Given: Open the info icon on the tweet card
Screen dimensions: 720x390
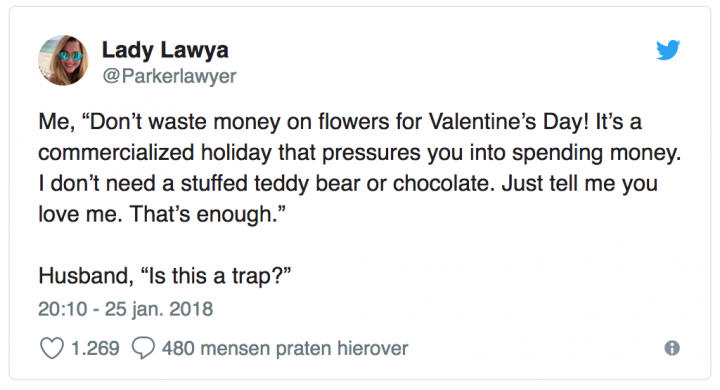Looking at the screenshot, I should [672, 348].
